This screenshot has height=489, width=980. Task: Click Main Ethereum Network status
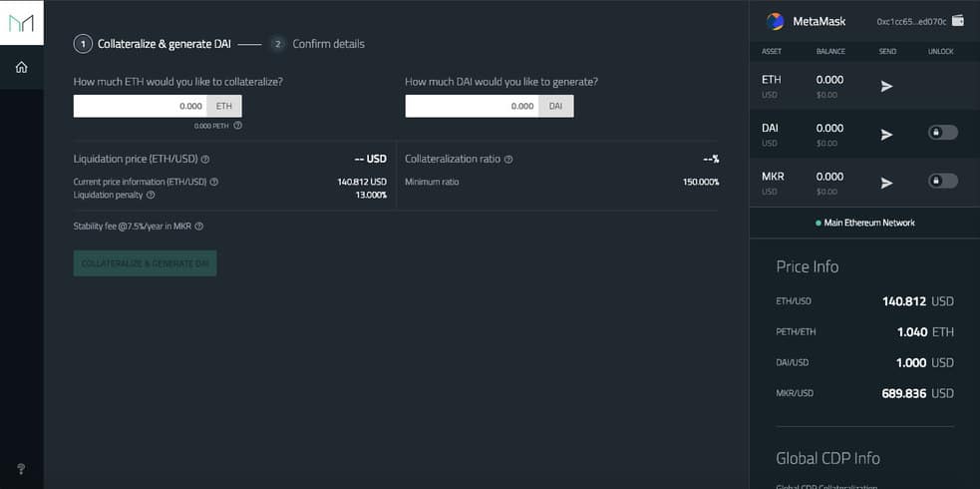865,223
